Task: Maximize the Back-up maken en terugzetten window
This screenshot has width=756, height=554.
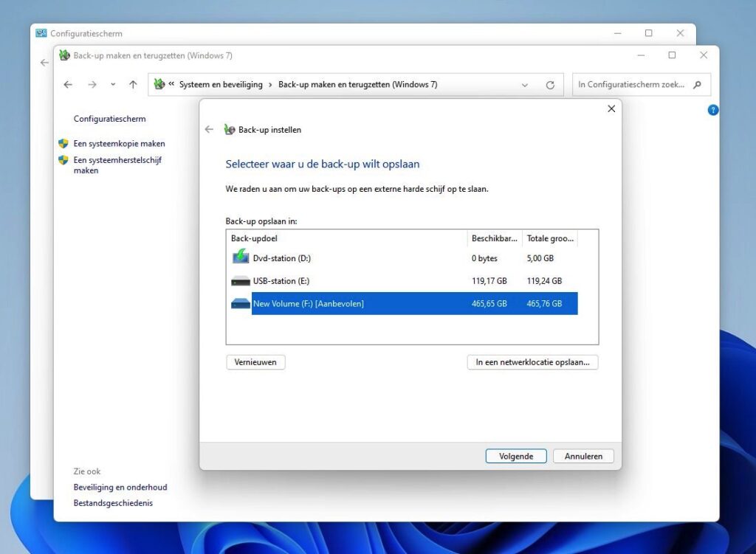Action: pos(672,55)
